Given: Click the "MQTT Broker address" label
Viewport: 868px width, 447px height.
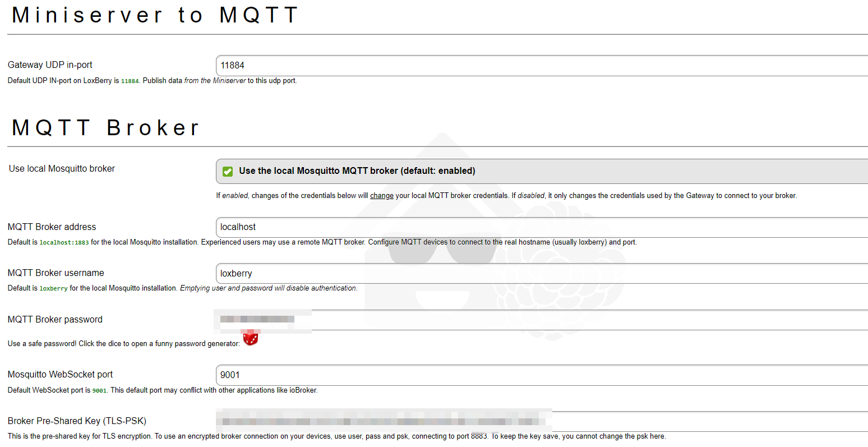Looking at the screenshot, I should pyautogui.click(x=52, y=227).
